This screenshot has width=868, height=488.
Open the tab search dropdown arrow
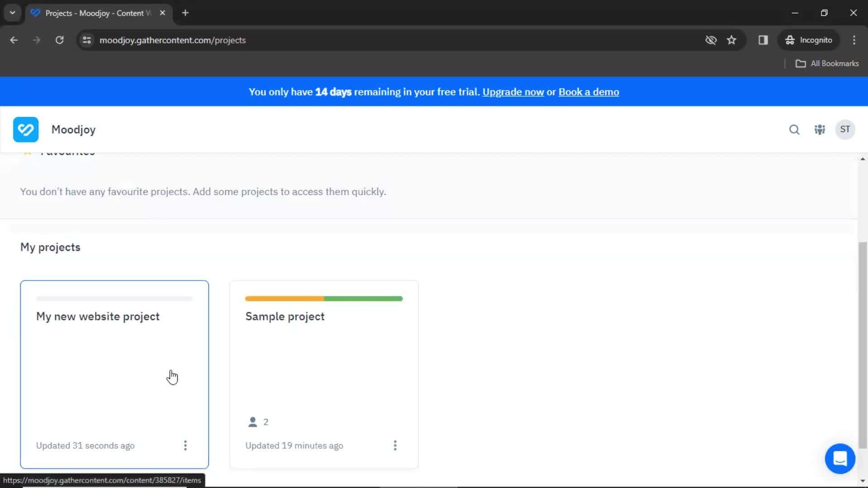click(x=13, y=13)
